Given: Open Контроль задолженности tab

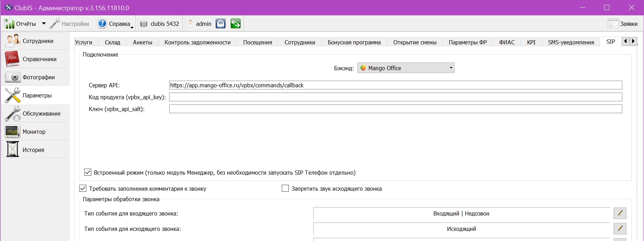Looking at the screenshot, I should [198, 42].
